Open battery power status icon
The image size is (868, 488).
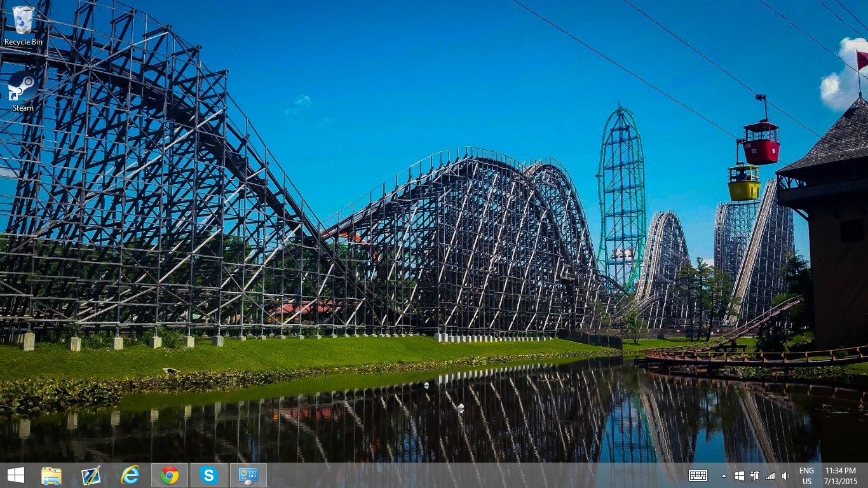[x=755, y=476]
